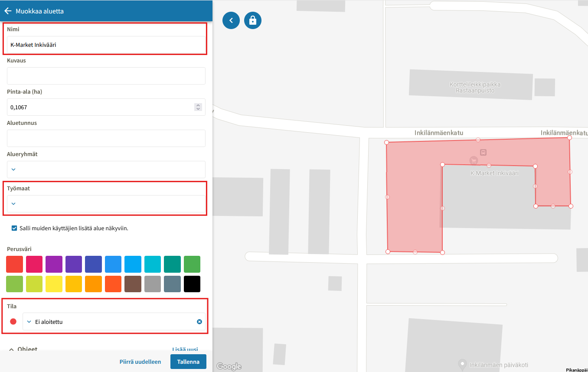Pick the pink base color swatch
Screen dimensions: 588x372
[34, 264]
